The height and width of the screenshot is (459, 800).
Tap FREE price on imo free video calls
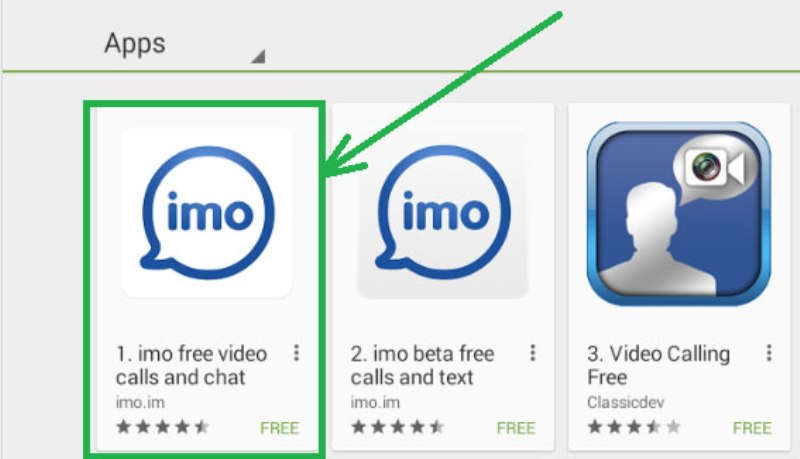coord(279,428)
